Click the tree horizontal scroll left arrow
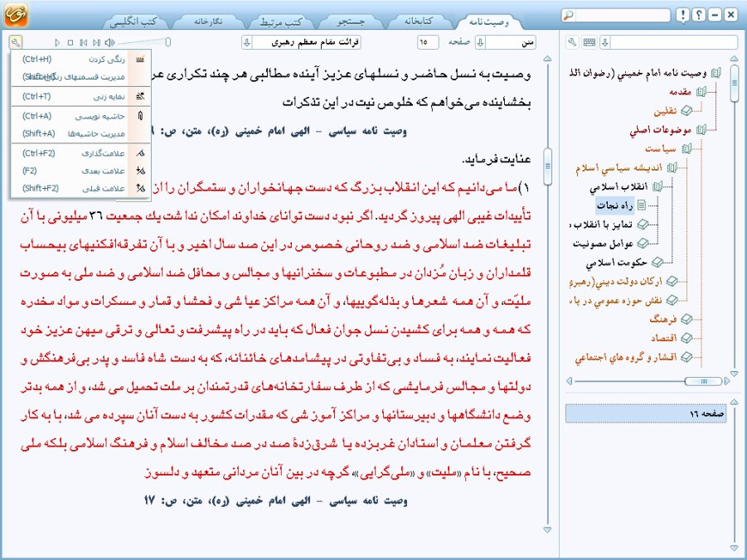747x560 pixels. point(570,381)
